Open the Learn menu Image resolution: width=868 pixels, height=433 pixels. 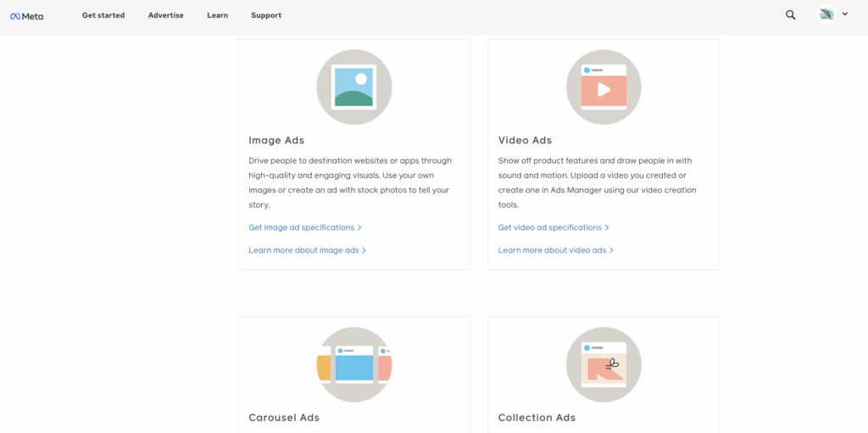coord(217,15)
